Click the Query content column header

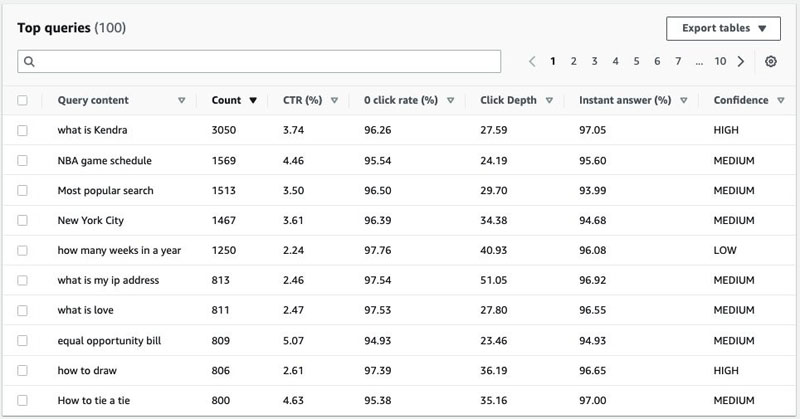pos(93,100)
